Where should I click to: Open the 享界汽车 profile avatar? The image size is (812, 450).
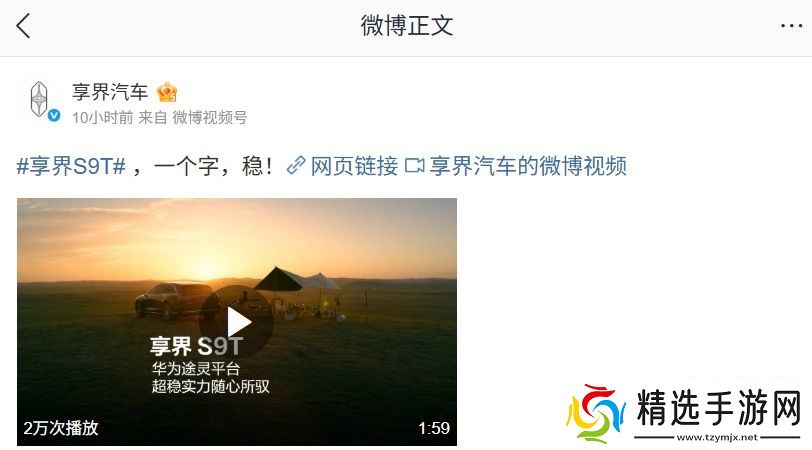(39, 99)
